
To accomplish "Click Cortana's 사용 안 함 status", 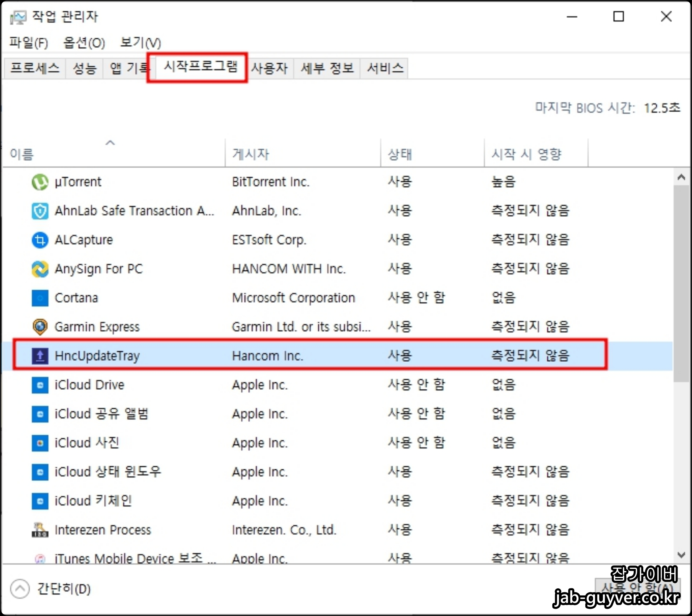I will click(416, 298).
